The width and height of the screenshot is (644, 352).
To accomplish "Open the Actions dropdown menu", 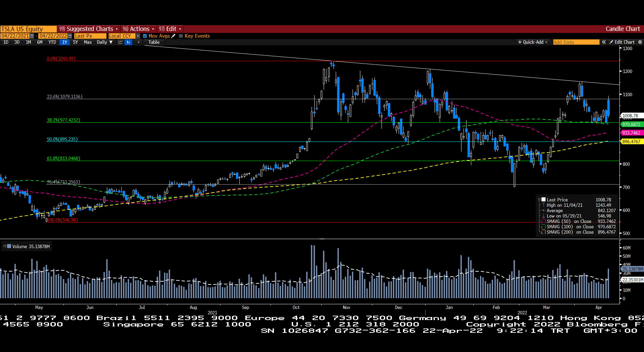I will pos(138,29).
